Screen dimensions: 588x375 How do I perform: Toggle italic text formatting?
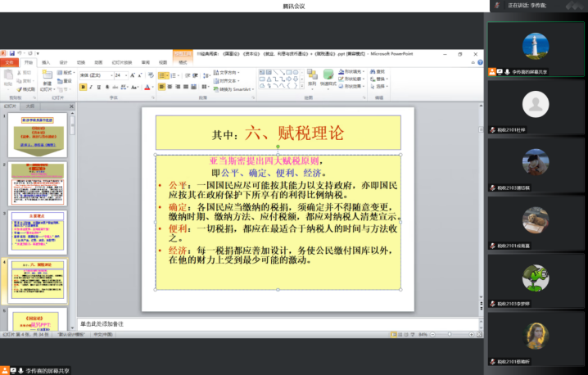(x=89, y=86)
